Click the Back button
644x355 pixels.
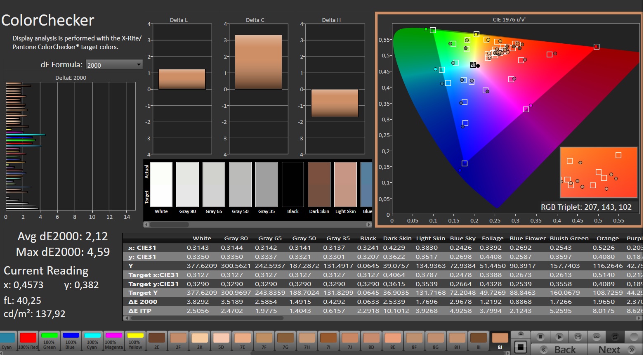click(559, 350)
